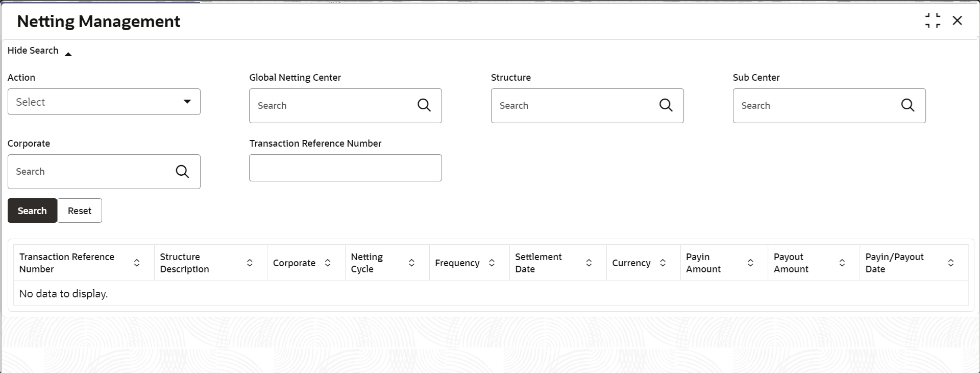980x373 pixels.
Task: Sort the Currency column
Action: pyautogui.click(x=663, y=263)
